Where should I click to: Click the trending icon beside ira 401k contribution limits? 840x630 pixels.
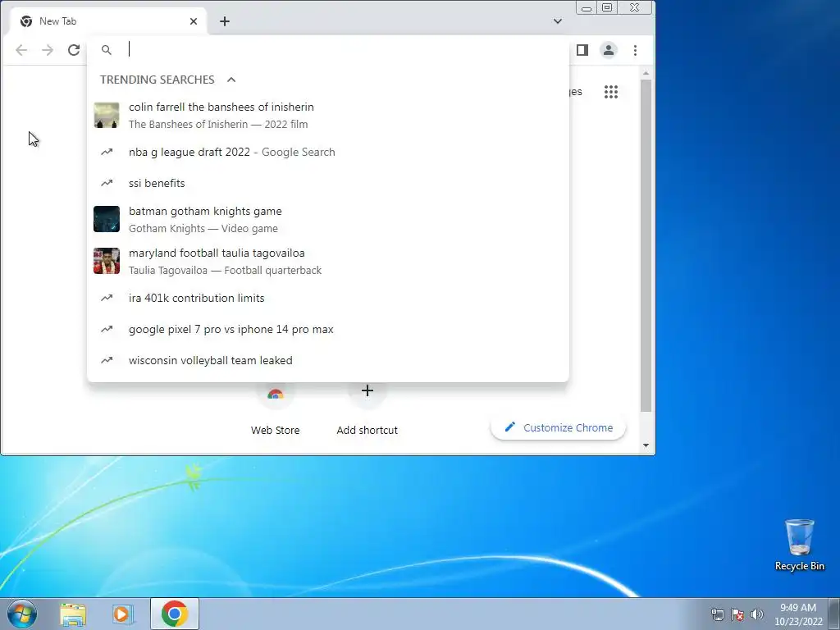coord(107,298)
